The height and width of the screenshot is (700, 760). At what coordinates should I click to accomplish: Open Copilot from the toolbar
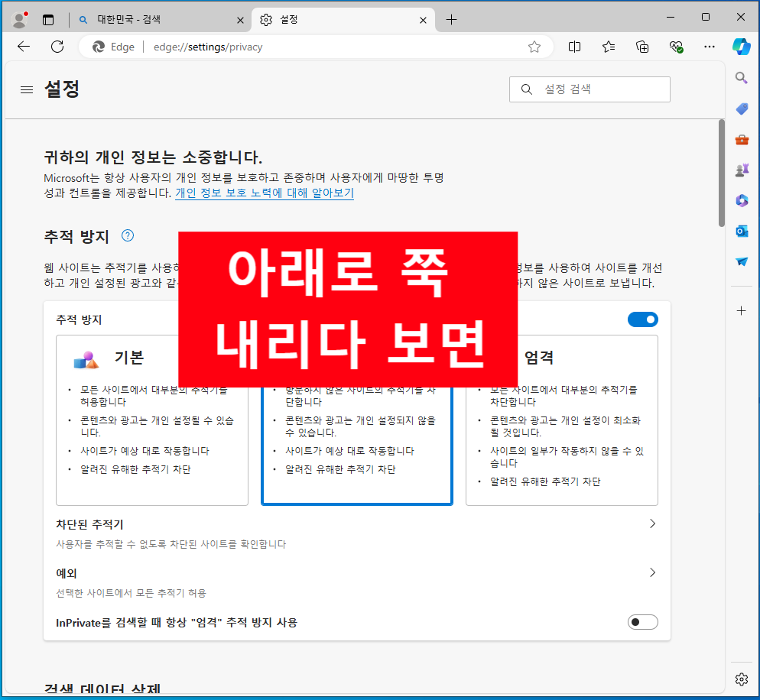coord(742,47)
